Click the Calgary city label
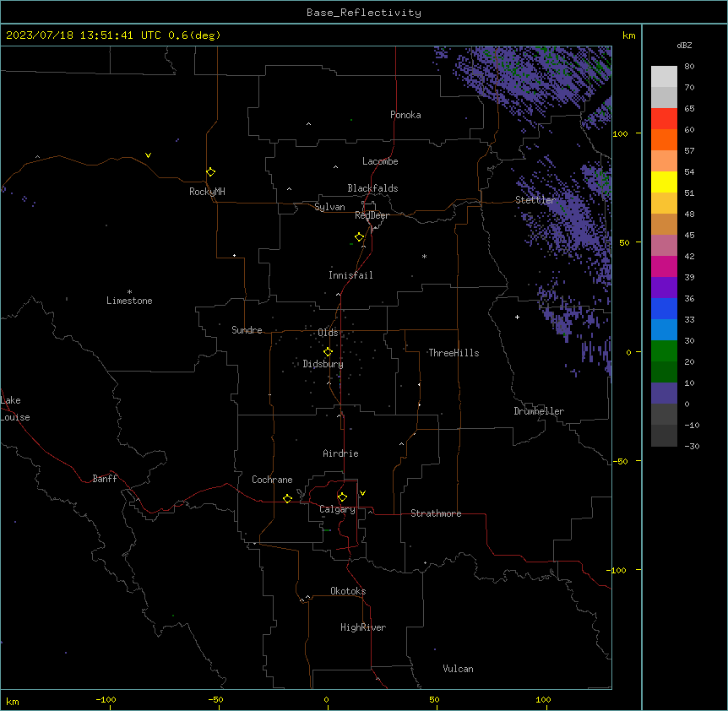 pos(337,509)
